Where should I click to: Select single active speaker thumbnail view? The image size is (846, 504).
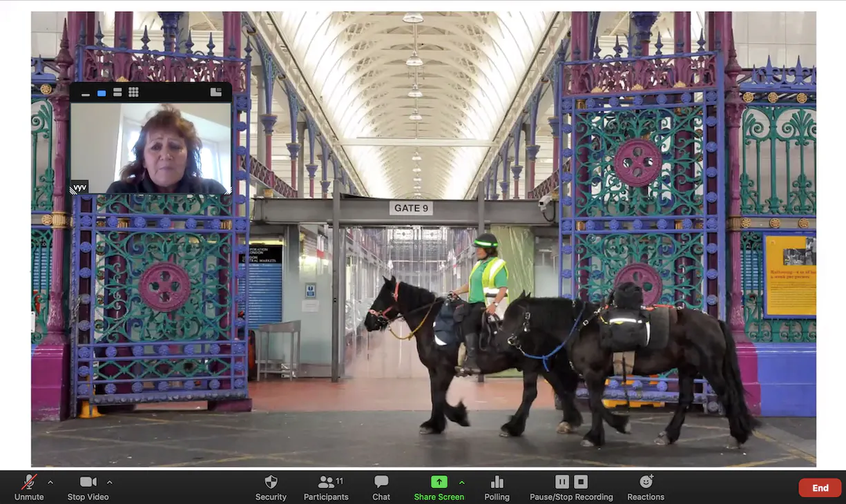tap(102, 93)
